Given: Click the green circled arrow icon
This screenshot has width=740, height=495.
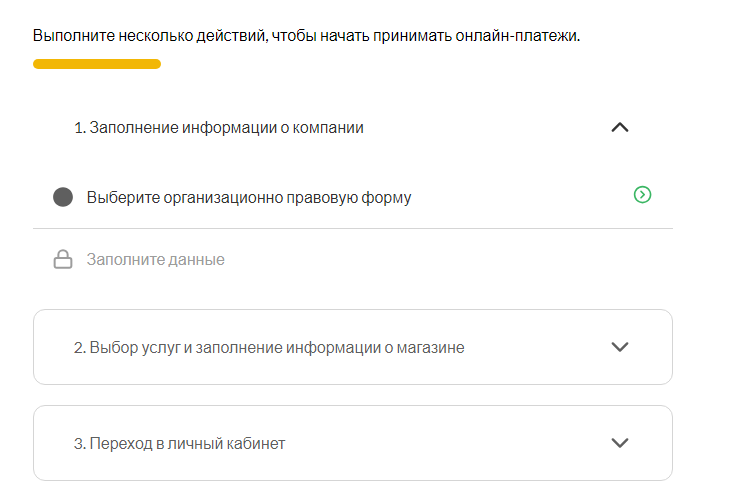Looking at the screenshot, I should 642,195.
